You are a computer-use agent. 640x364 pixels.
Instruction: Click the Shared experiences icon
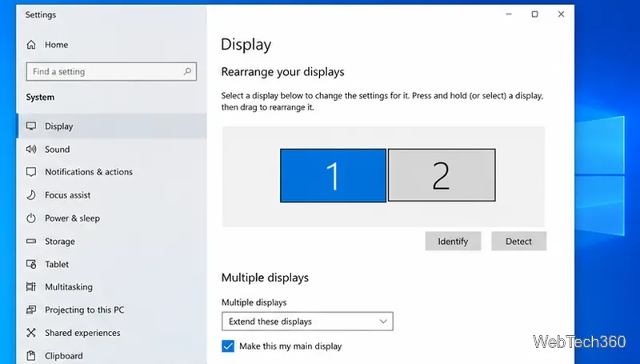(x=31, y=333)
